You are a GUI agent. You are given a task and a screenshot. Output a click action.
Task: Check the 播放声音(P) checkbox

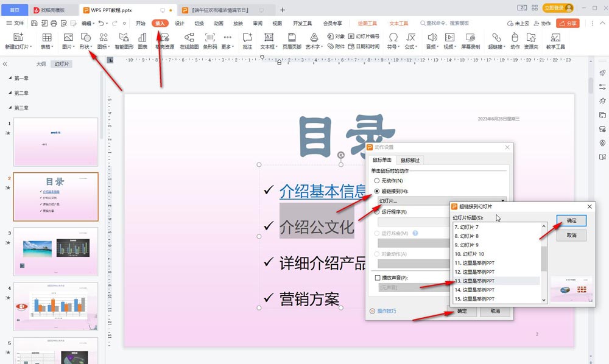click(378, 278)
